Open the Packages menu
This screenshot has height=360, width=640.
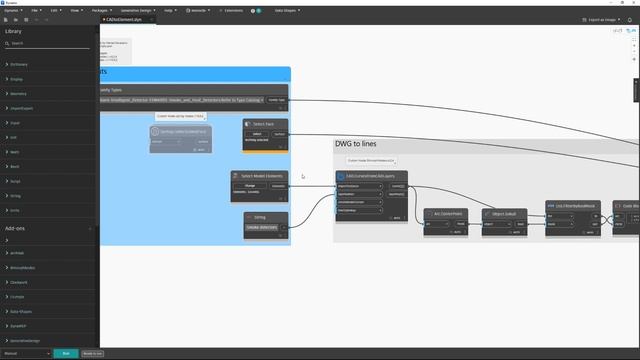tap(102, 11)
